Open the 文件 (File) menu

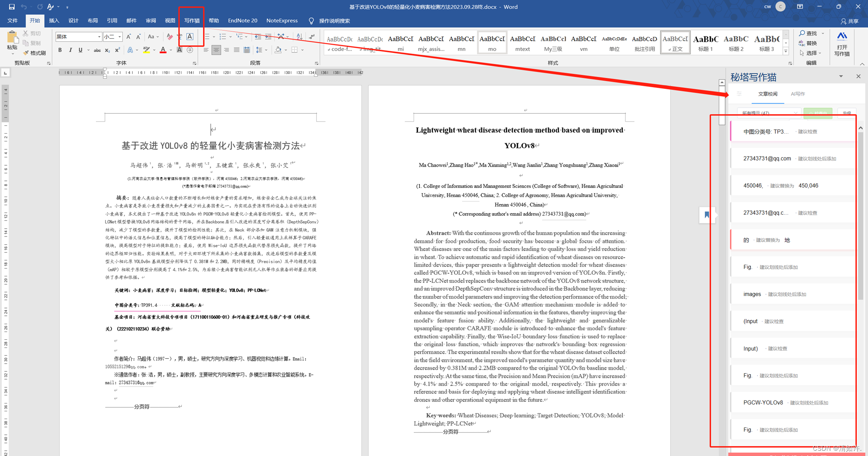(13, 20)
